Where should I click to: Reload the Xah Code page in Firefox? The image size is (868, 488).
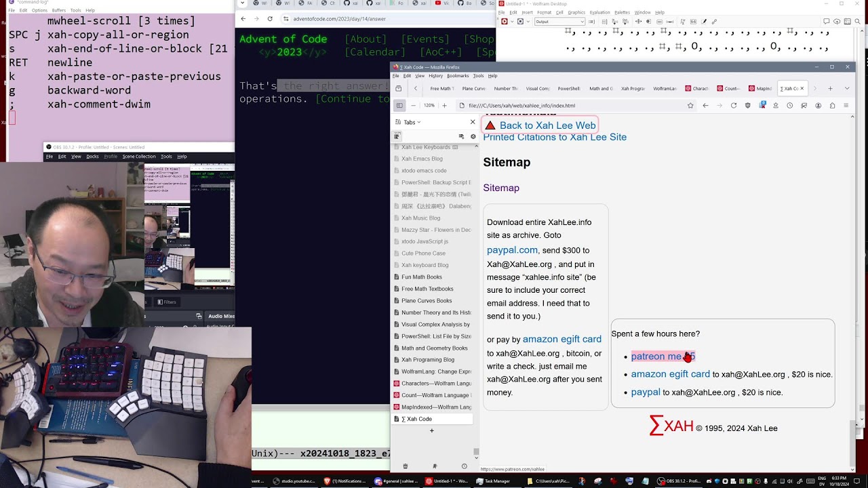click(x=733, y=106)
